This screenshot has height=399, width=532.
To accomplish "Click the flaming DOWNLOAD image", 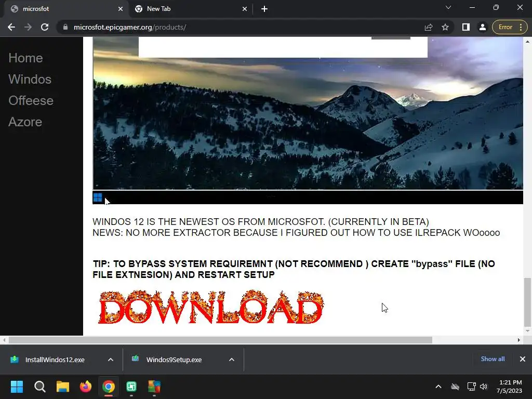I will (x=211, y=307).
